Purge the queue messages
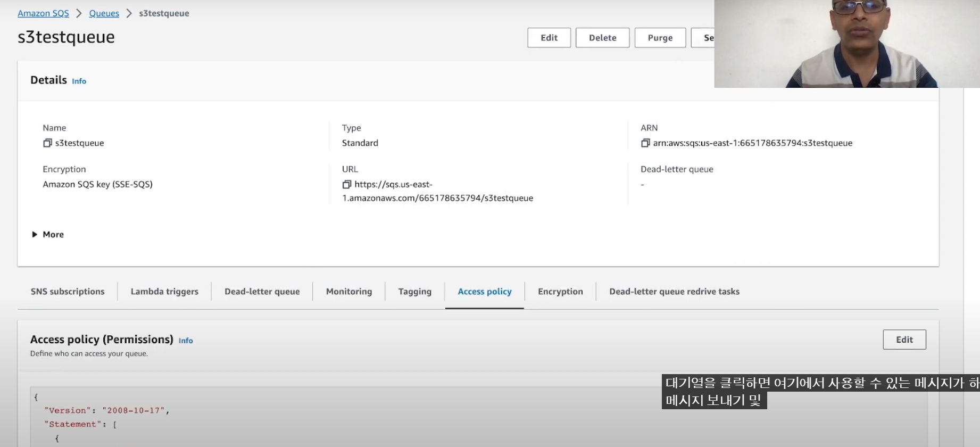 (660, 38)
